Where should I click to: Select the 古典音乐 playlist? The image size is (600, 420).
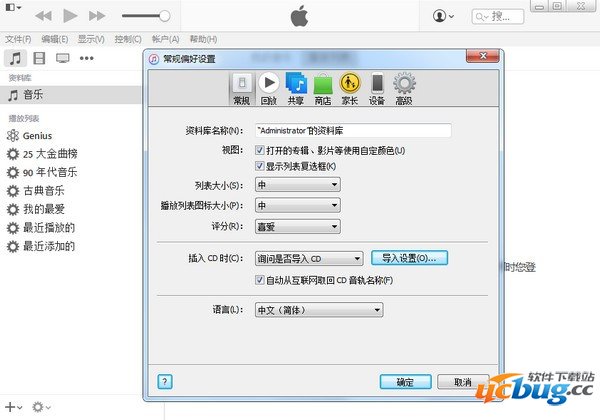pos(44,191)
